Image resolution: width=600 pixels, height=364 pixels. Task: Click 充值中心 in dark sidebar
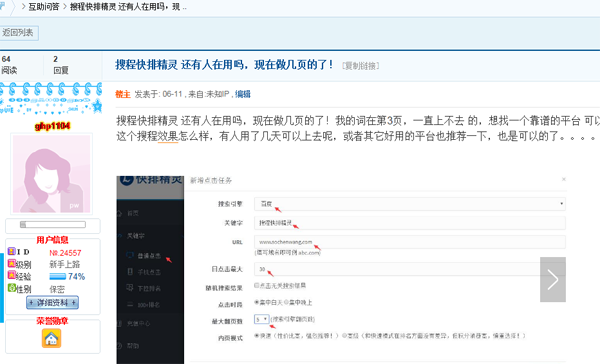coord(139,323)
